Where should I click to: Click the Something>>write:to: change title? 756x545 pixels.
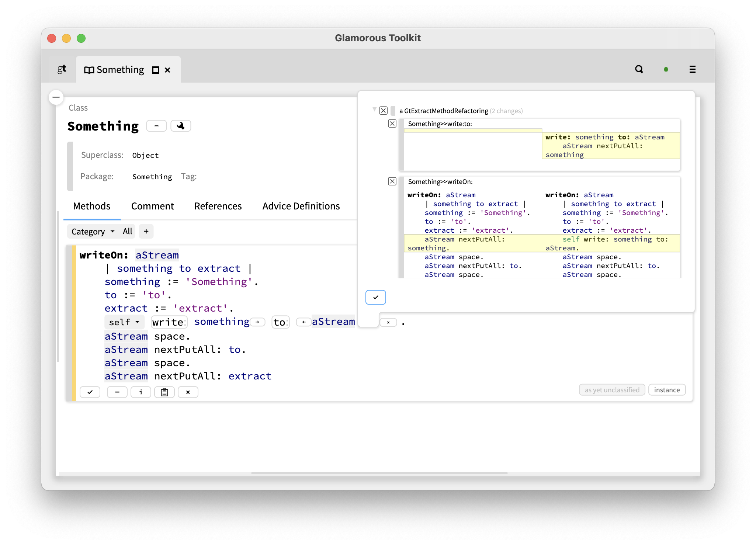pyautogui.click(x=440, y=124)
